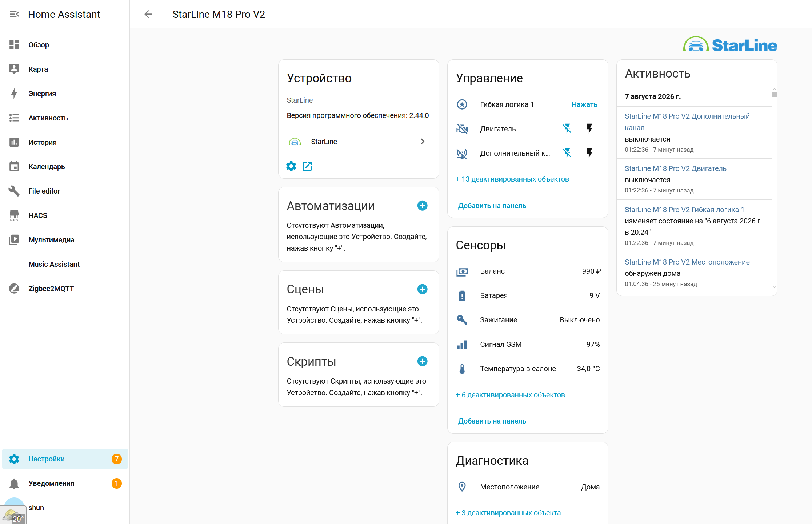Open device settings gear icon in Устройство card
The height and width of the screenshot is (524, 812).
[x=291, y=166]
